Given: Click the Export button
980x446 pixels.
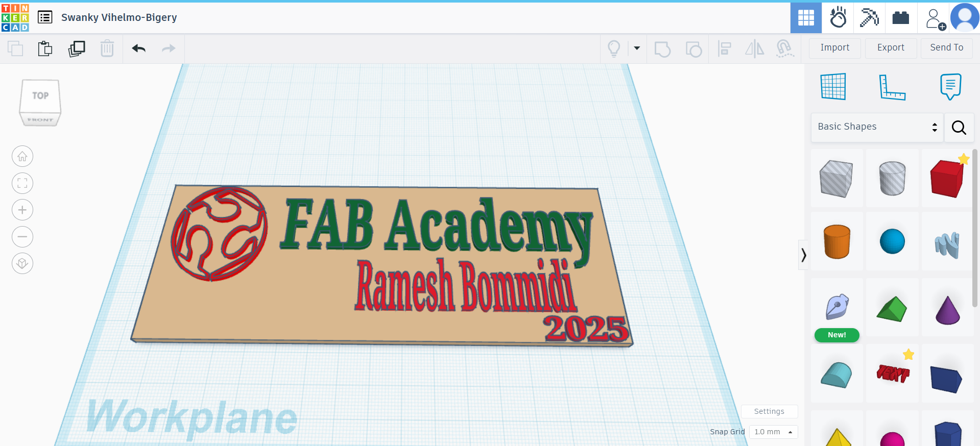Looking at the screenshot, I should pos(891,48).
